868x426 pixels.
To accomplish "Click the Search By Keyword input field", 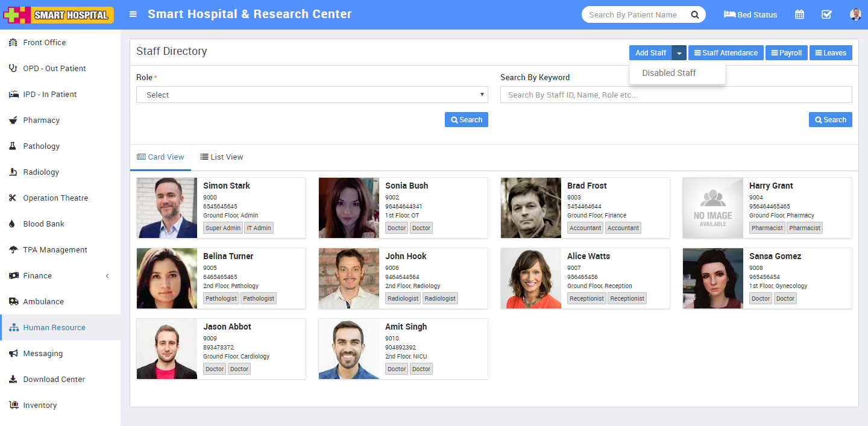I will point(676,95).
